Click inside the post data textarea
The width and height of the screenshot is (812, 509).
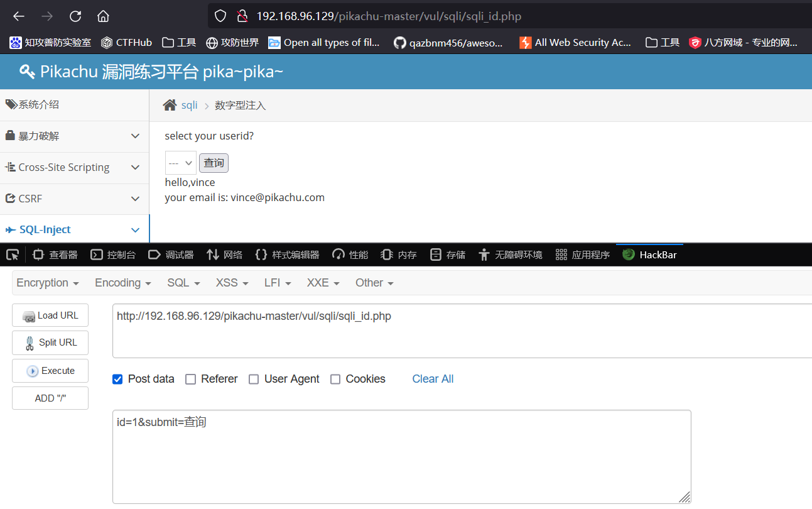point(402,457)
